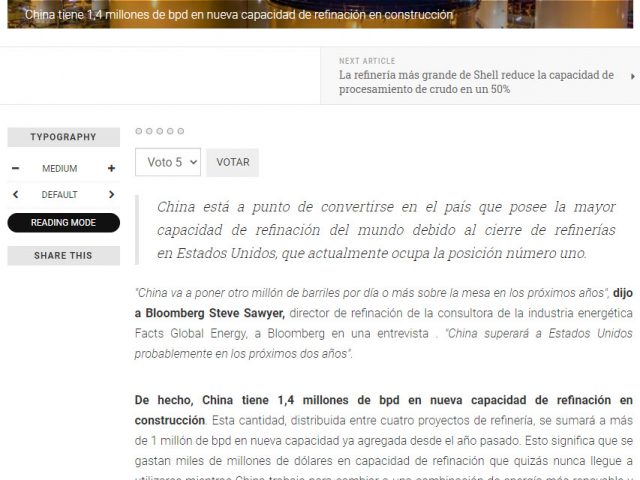The width and height of the screenshot is (640, 480).
Task: Select the fourth rating circle
Action: click(170, 131)
